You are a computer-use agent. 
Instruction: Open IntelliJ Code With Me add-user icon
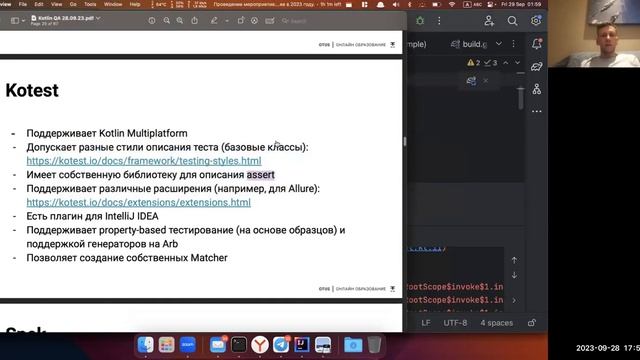point(489,21)
